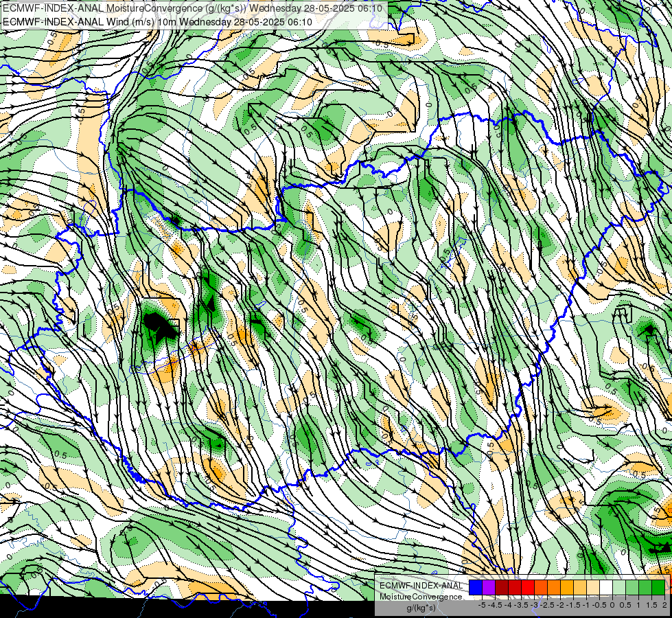The width and height of the screenshot is (672, 618).
Task: Pick the orange-red swatch between -3 and -2.5
Action: point(541,588)
